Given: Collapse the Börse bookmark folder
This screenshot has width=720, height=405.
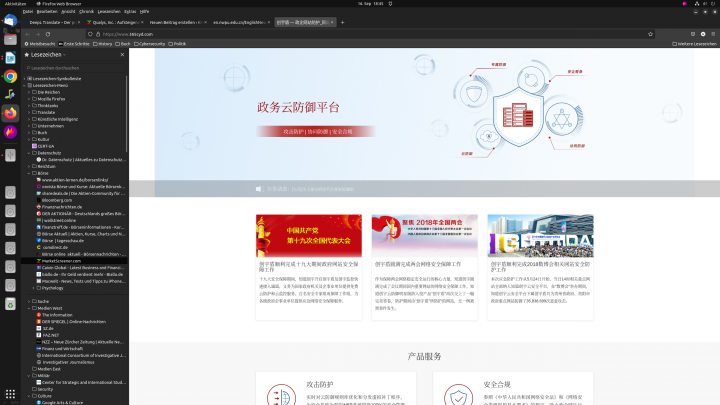Looking at the screenshot, I should click(x=28, y=172).
